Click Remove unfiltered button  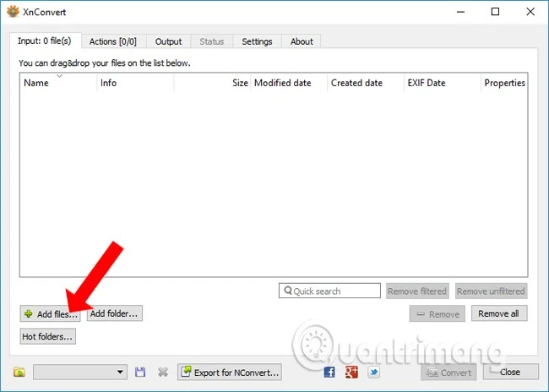(x=491, y=291)
